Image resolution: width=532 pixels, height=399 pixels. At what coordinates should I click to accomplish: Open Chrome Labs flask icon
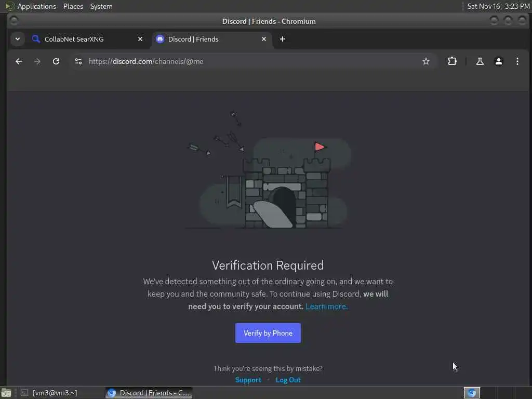point(480,61)
